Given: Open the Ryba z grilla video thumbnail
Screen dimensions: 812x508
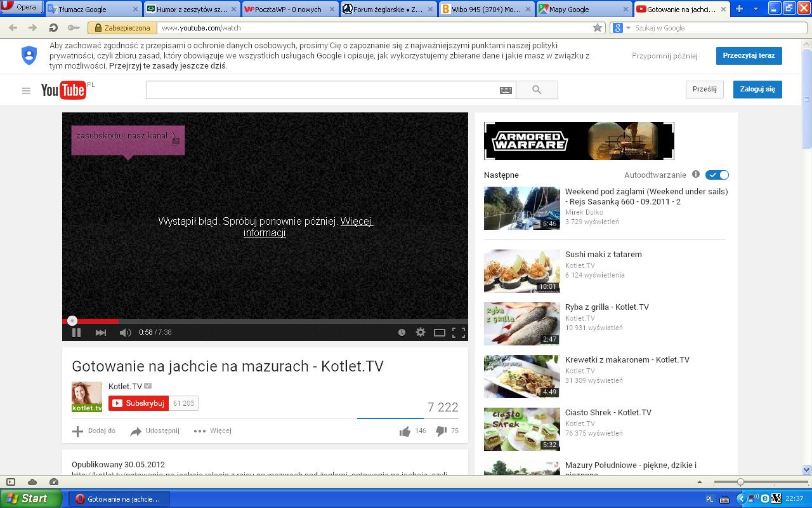Looking at the screenshot, I should click(522, 324).
